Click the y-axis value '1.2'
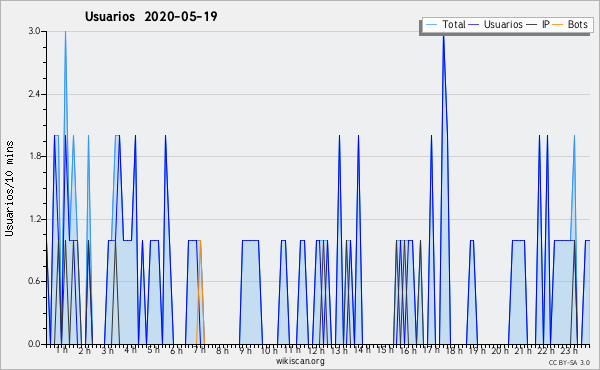 coord(34,219)
